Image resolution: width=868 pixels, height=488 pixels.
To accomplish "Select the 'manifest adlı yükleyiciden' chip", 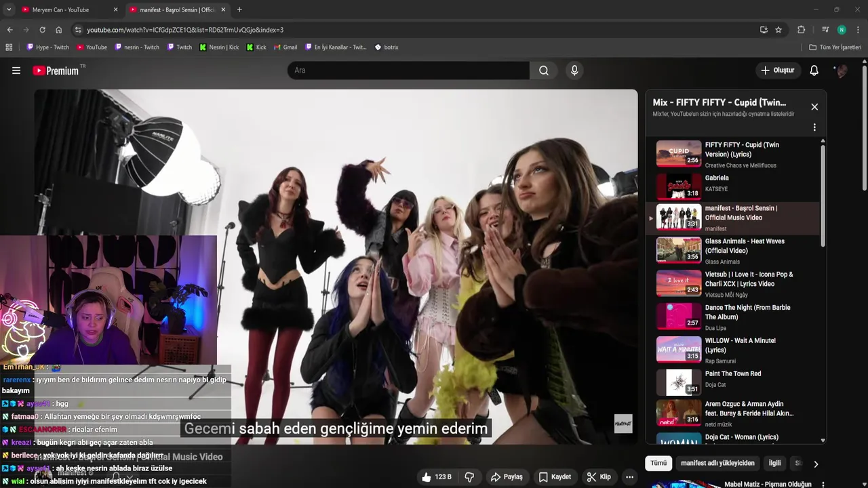I will click(x=717, y=464).
